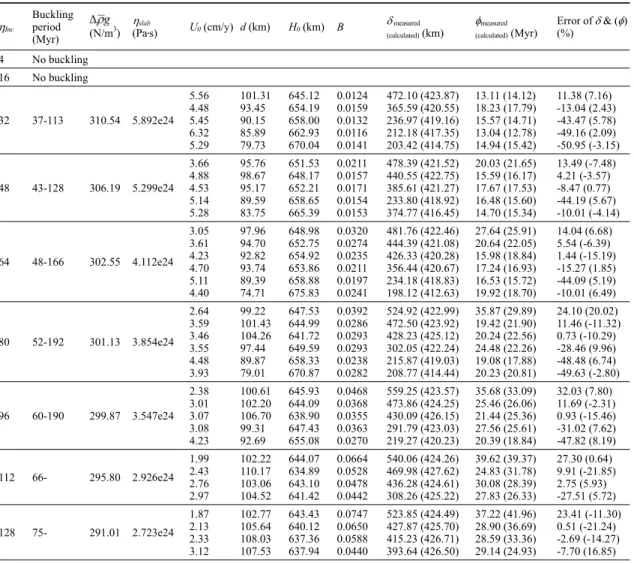Screen dimensions: 634x563
Task: Click the value '299.87'
Action: pyautogui.click(x=105, y=416)
